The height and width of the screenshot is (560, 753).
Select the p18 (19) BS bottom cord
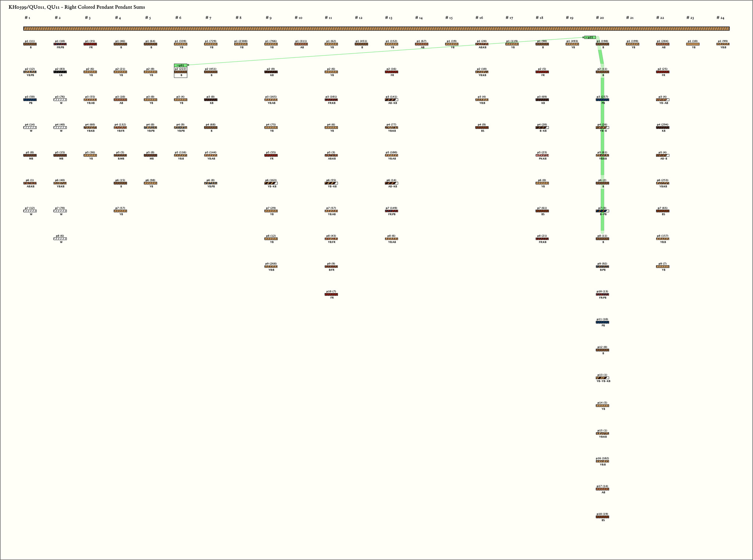[x=602, y=517]
